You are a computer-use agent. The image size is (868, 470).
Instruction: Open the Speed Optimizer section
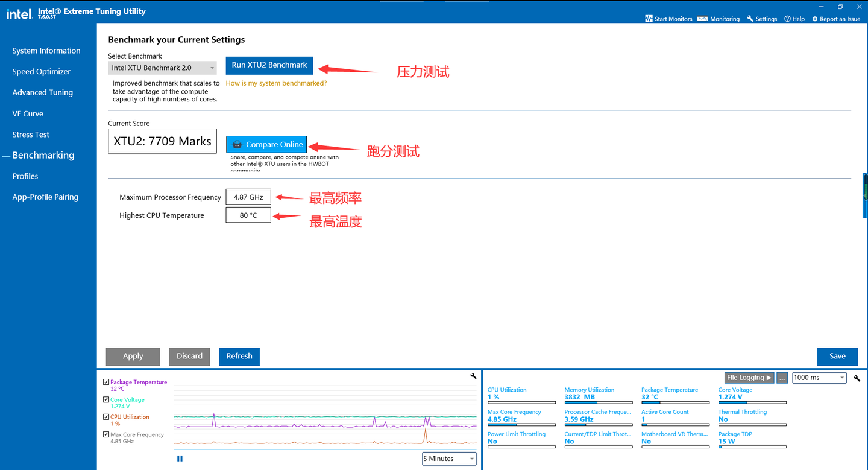point(42,71)
